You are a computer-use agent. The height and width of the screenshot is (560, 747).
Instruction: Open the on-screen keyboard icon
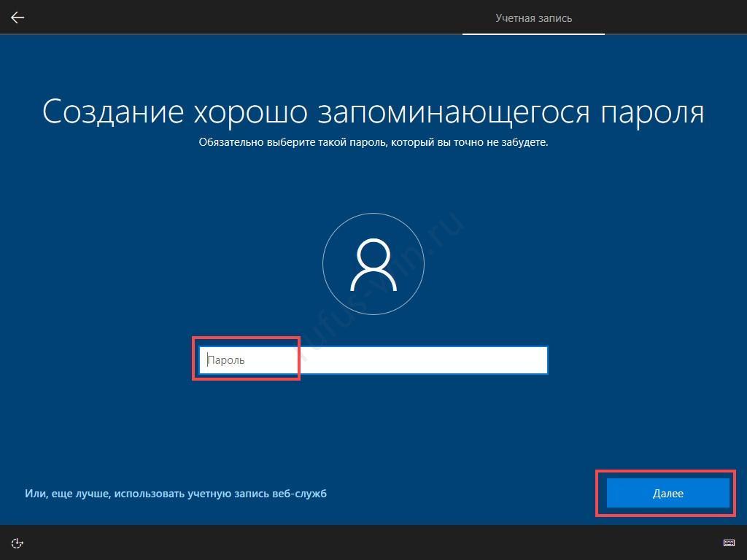click(x=729, y=542)
